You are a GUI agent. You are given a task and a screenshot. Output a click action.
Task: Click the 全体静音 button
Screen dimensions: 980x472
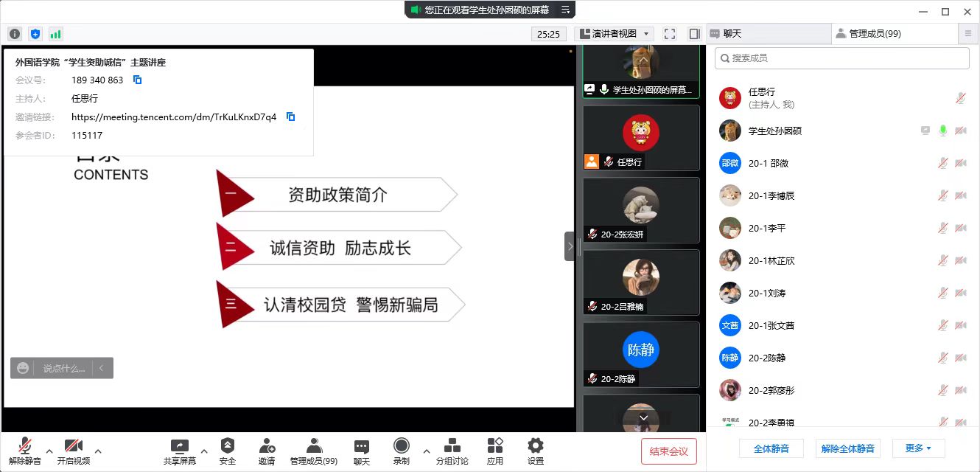[x=771, y=448]
